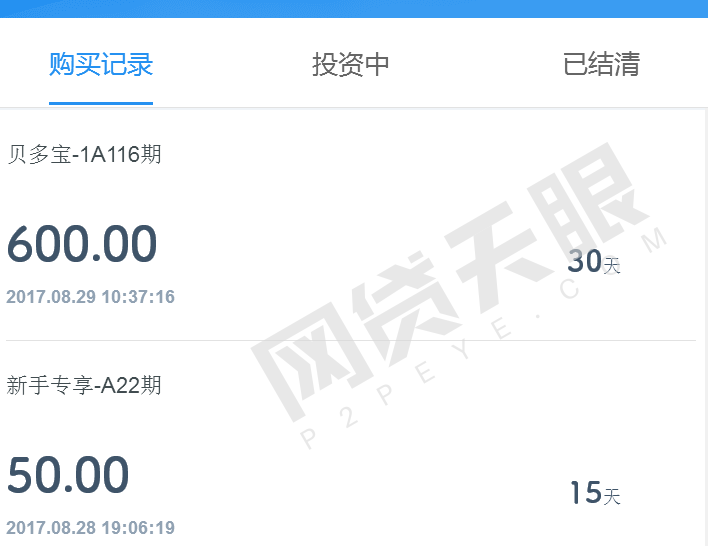Click the vertical scrollbar on right edge
Viewport: 708px width, 546px height.
[706, 327]
